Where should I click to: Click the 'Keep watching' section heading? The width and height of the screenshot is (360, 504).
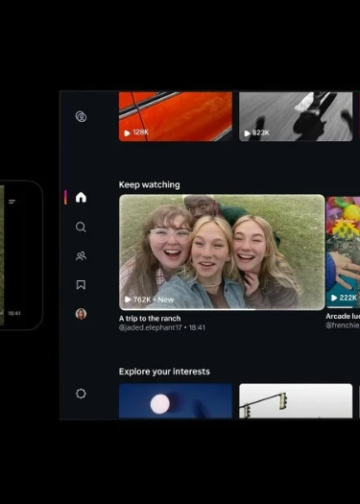pos(149,185)
